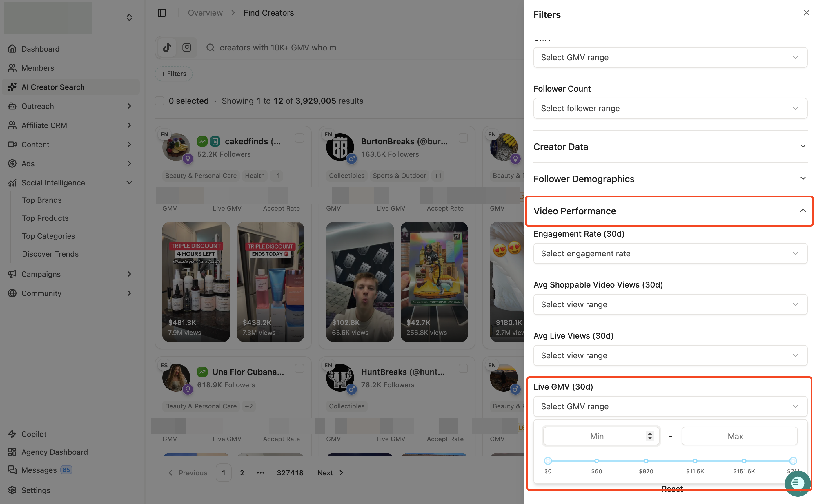Check the HuntBreaks creator card checkbox
This screenshot has height=504, width=817.
[x=463, y=368]
